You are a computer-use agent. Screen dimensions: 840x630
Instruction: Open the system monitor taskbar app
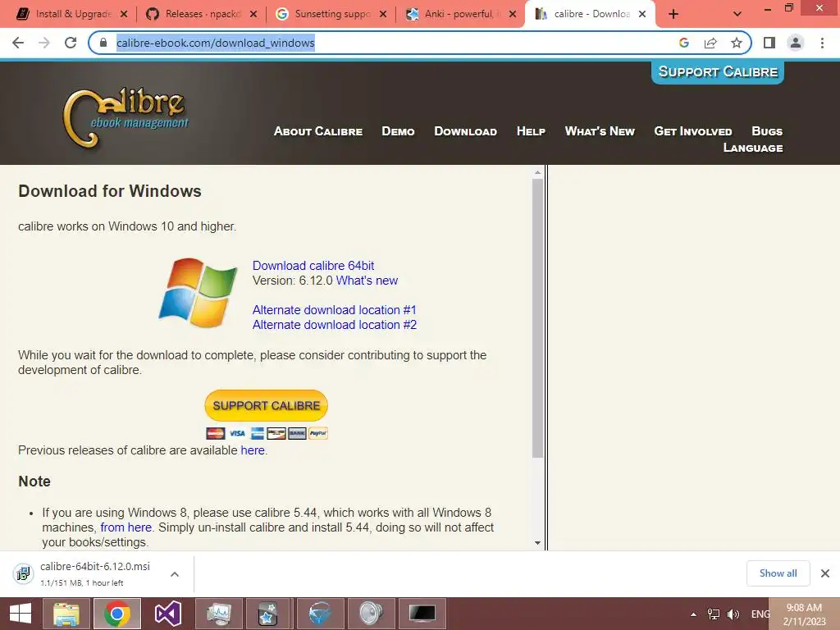coord(219,614)
